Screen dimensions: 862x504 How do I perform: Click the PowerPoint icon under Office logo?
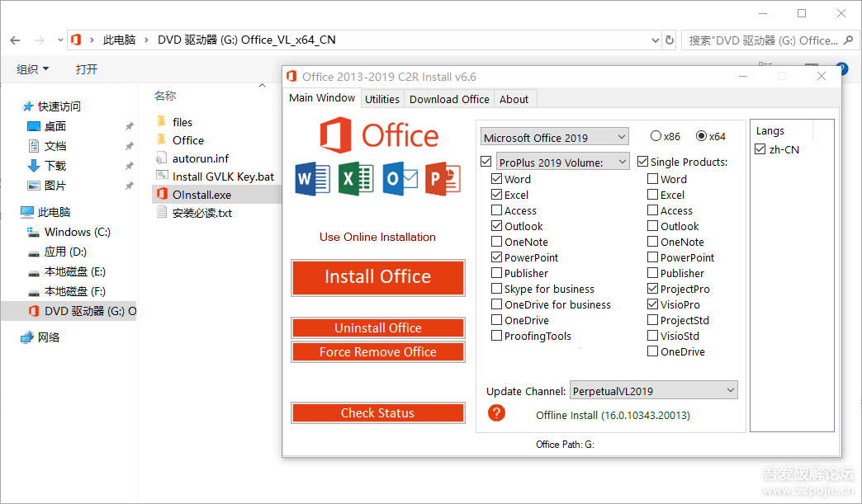point(443,179)
